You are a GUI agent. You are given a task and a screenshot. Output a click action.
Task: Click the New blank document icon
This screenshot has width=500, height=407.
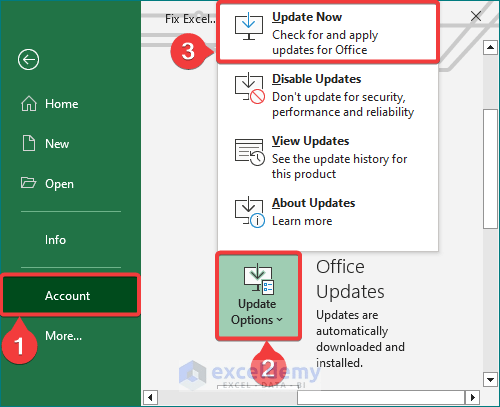tap(29, 143)
